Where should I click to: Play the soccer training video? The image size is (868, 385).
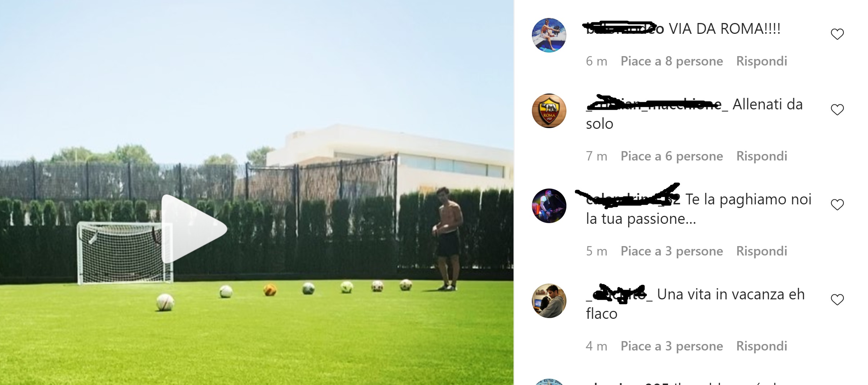click(x=194, y=229)
